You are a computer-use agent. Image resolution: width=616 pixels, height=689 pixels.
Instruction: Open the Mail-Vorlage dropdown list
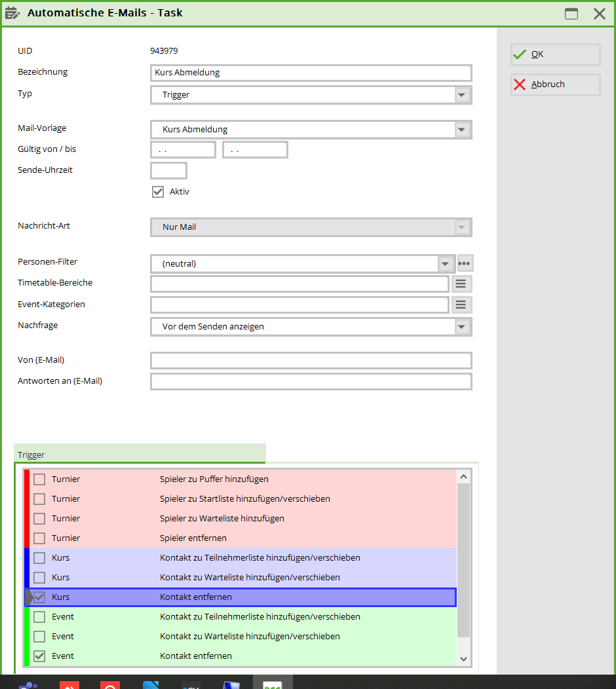pos(462,130)
